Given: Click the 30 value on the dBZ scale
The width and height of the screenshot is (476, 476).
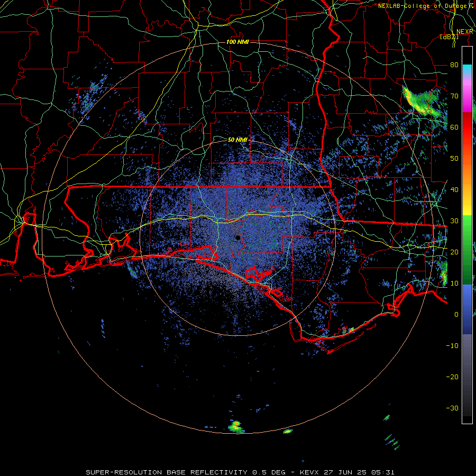Looking at the screenshot, I should tap(454, 221).
